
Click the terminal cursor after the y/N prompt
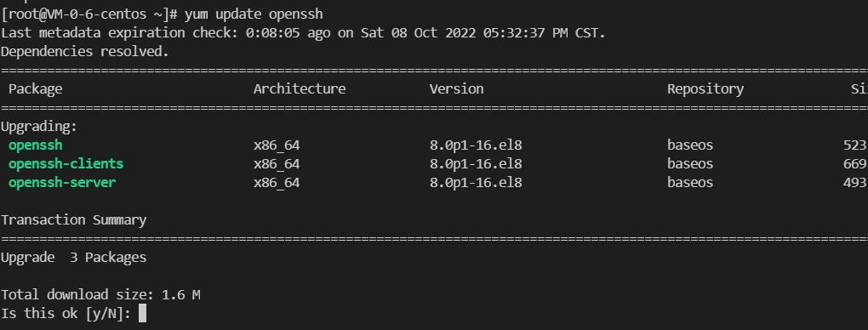click(x=142, y=313)
